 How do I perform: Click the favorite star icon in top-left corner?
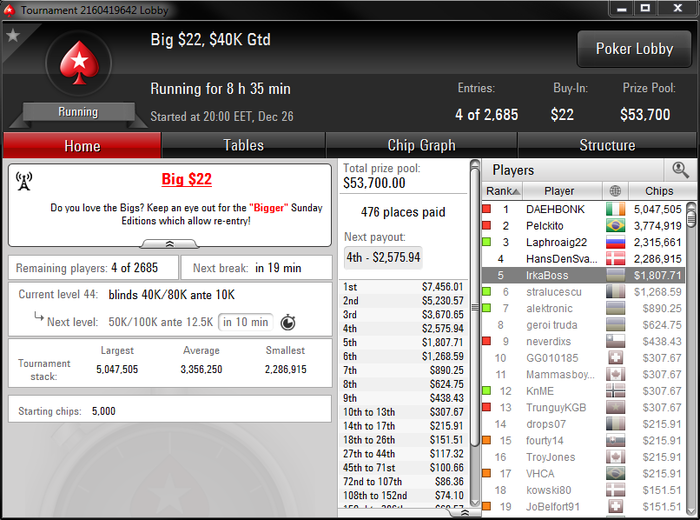(x=12, y=35)
